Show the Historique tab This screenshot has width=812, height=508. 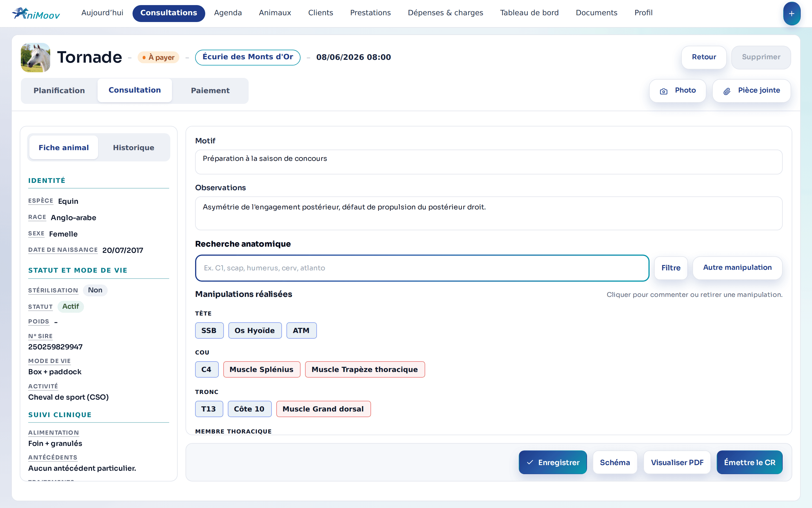(134, 148)
